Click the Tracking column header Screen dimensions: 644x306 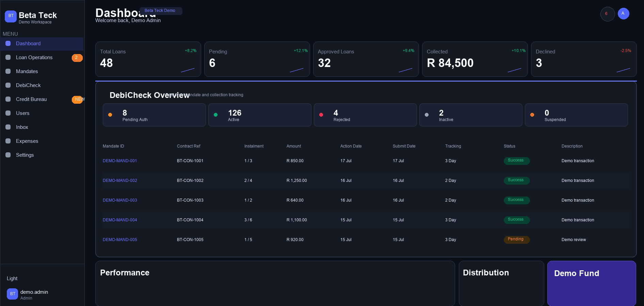coord(453,146)
